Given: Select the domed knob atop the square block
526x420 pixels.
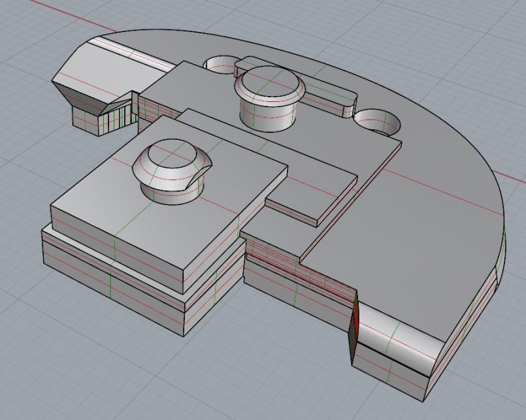Looking at the screenshot, I should (x=172, y=172).
